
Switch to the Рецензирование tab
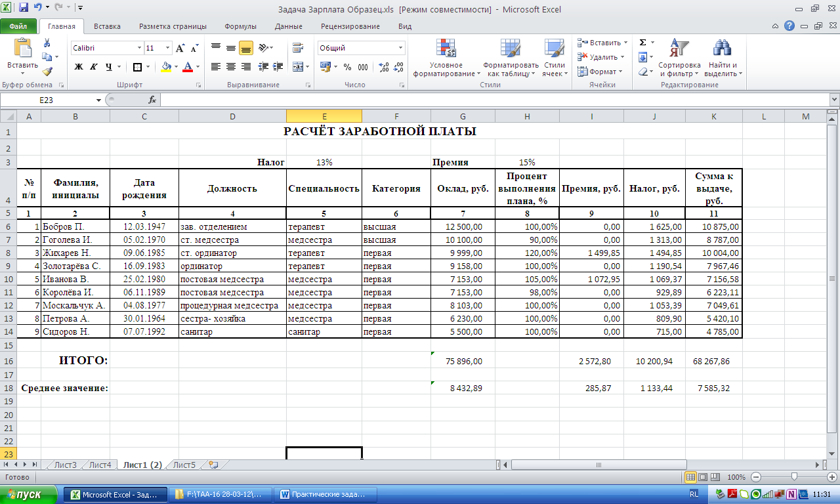click(x=350, y=26)
